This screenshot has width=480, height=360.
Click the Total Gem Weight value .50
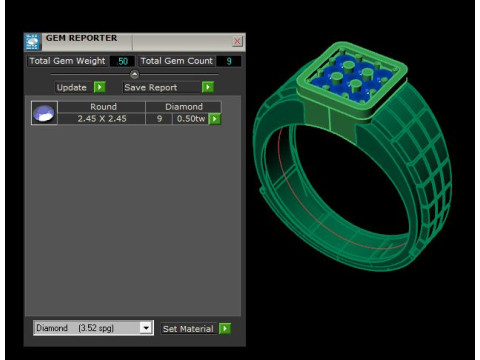[122, 61]
